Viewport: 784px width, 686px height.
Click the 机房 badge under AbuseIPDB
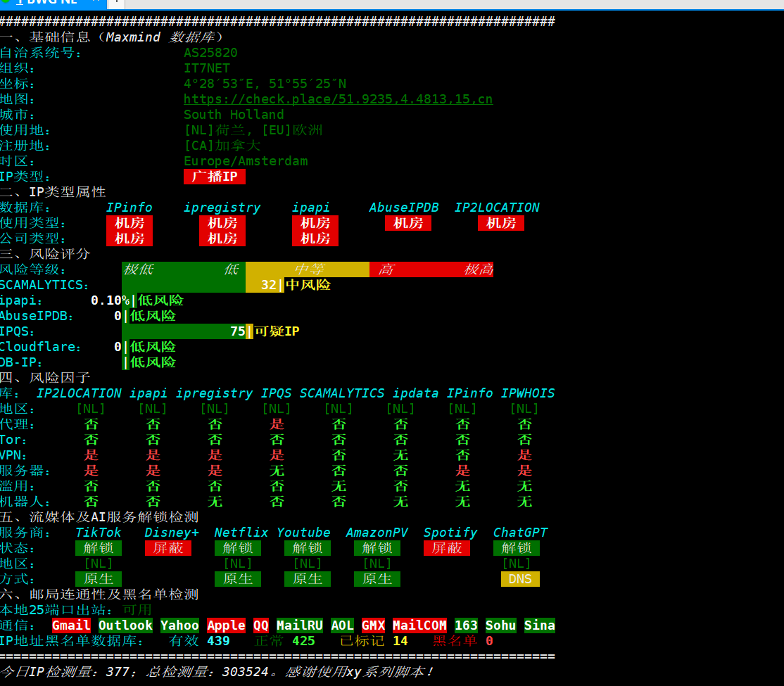(x=408, y=223)
